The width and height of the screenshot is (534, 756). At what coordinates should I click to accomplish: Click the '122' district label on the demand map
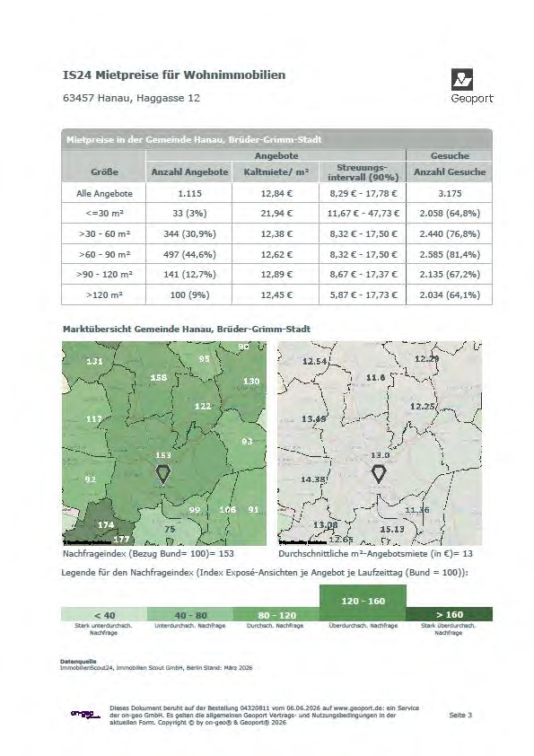pyautogui.click(x=203, y=406)
